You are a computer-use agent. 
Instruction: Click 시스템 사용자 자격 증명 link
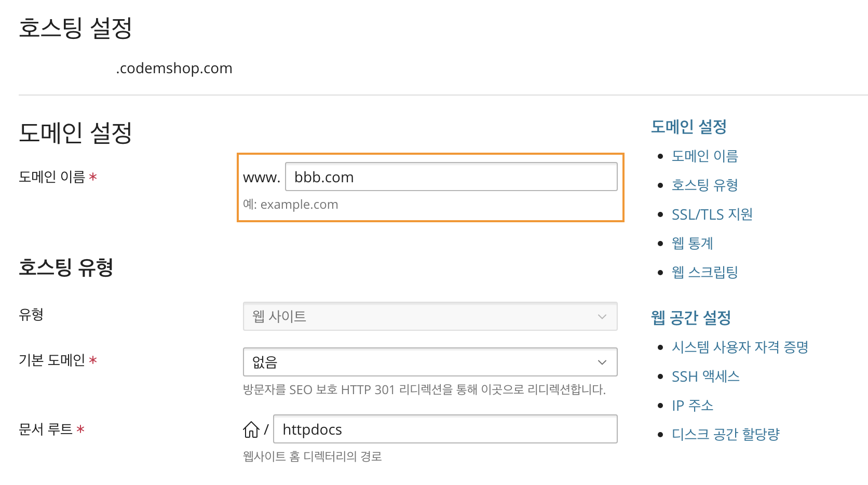pyautogui.click(x=740, y=347)
